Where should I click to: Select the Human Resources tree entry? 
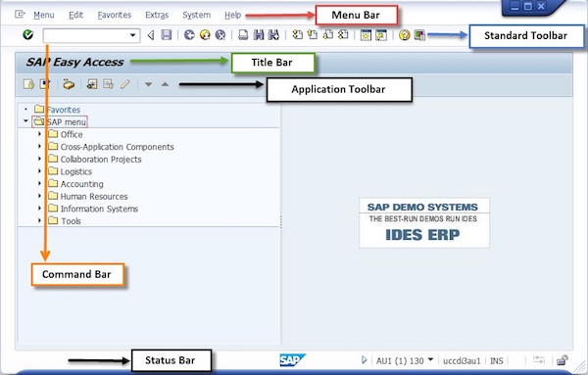88,196
